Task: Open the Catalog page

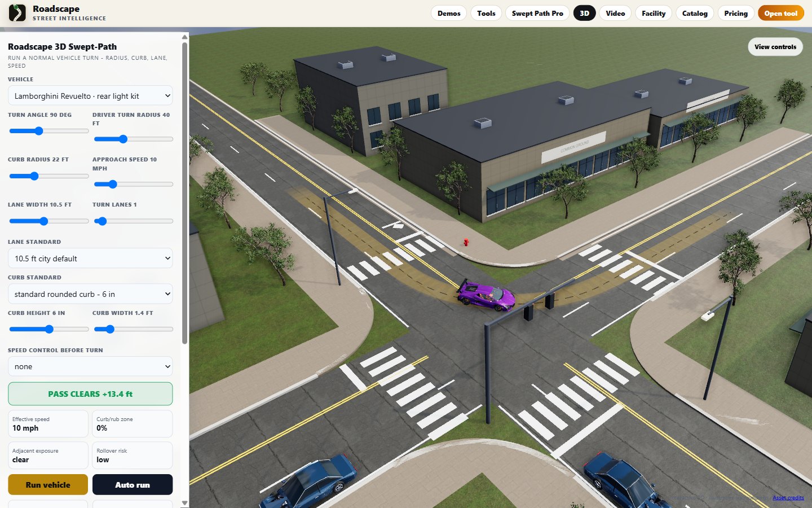Action: tap(695, 13)
